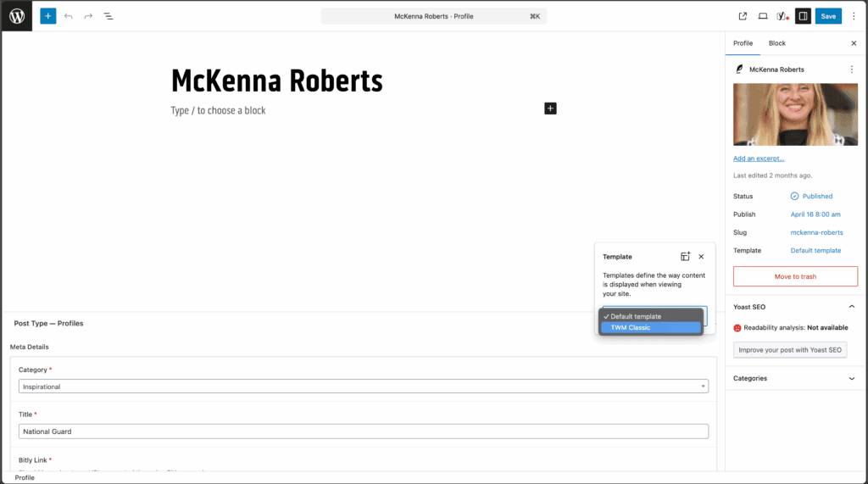Open the editor Options three-dot menu
This screenshot has height=484, width=868.
click(x=854, y=16)
